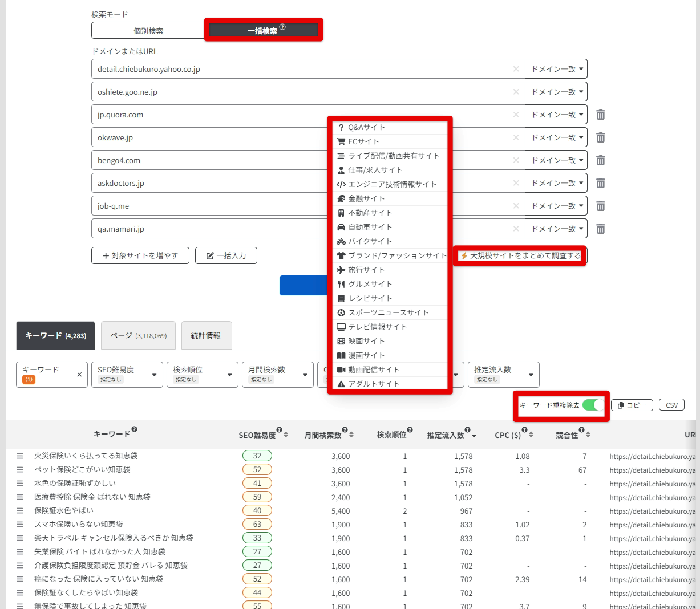700x609 pixels.
Task: Open the 月間検索数 filter dropdown
Action: pos(277,375)
